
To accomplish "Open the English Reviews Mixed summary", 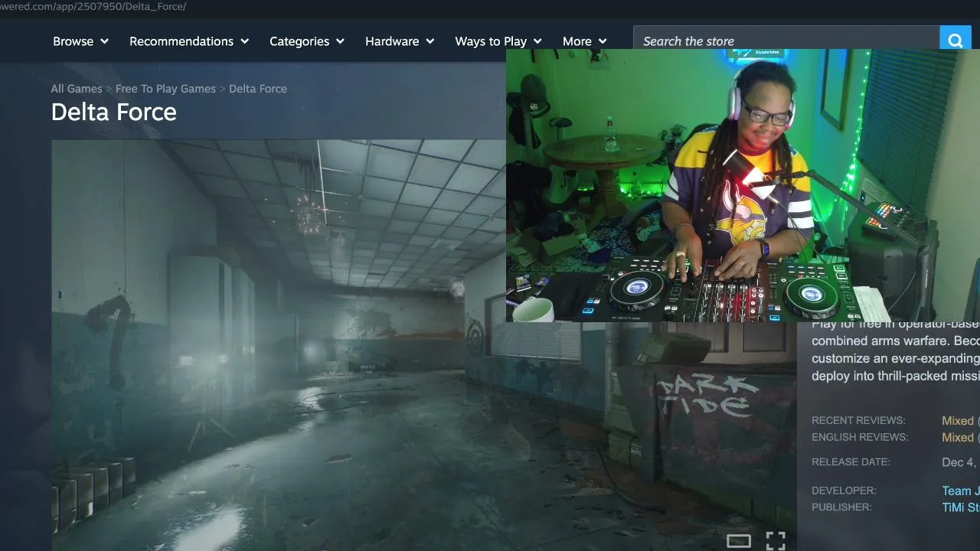I will click(960, 438).
